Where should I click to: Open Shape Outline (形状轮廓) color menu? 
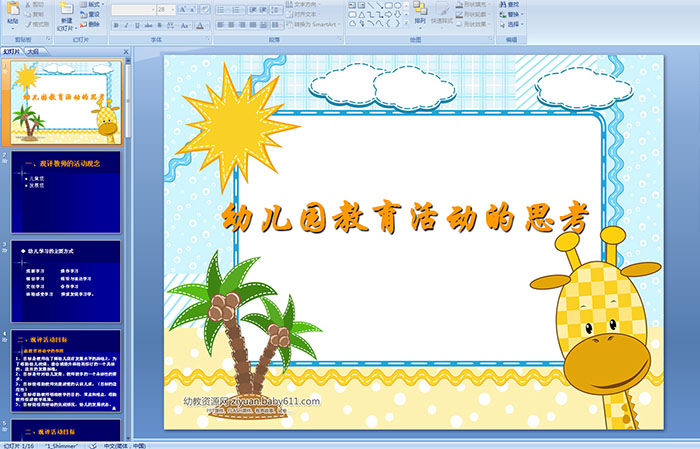[x=473, y=14]
